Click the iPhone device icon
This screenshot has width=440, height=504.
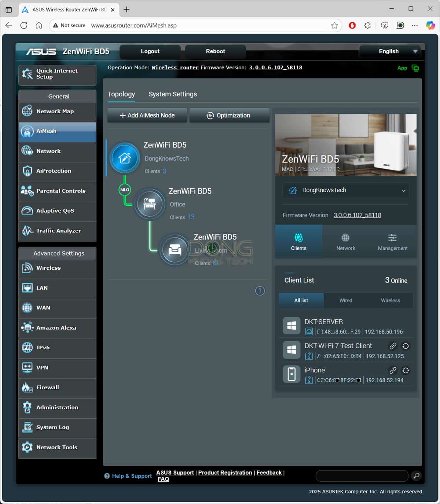click(291, 374)
